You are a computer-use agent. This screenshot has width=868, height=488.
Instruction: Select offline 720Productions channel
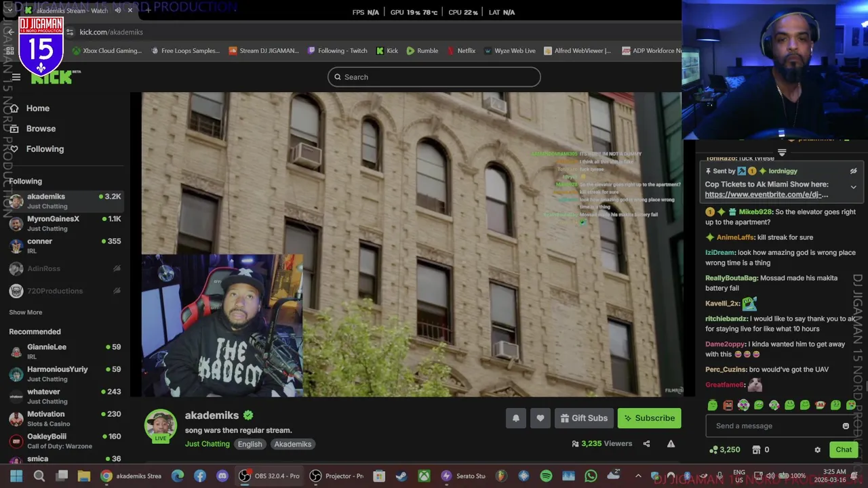click(x=65, y=291)
